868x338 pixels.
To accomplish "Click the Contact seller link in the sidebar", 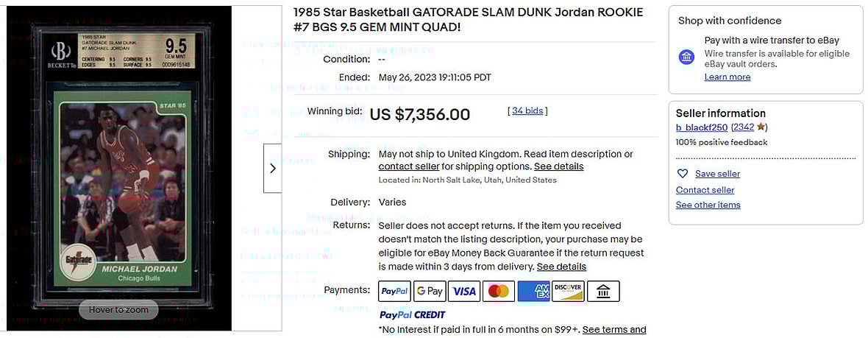I will [705, 190].
